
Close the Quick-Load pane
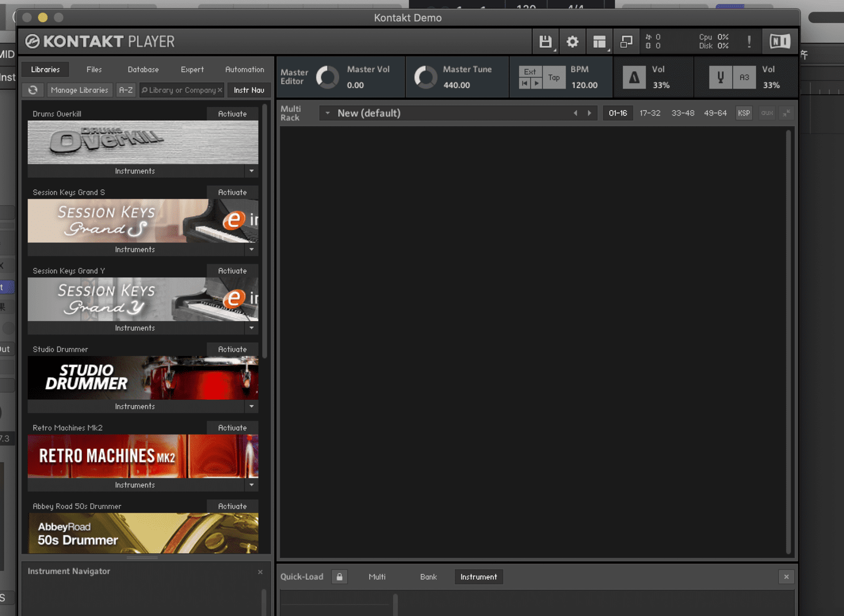tap(786, 577)
